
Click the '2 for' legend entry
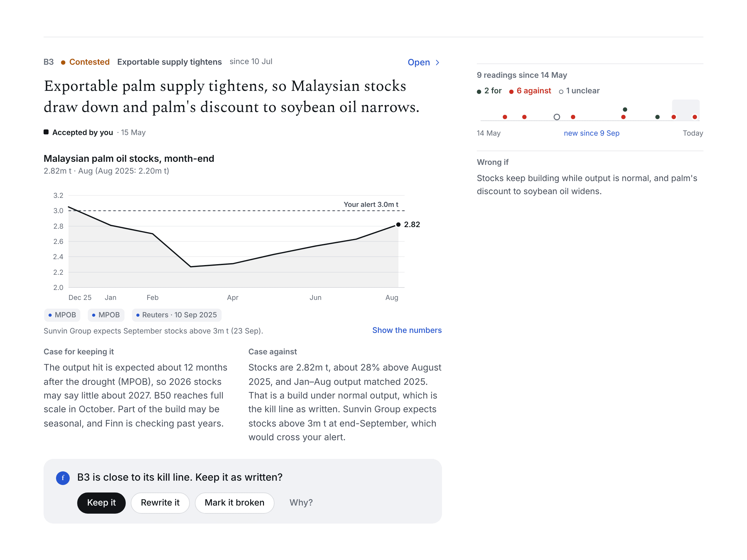tap(489, 91)
